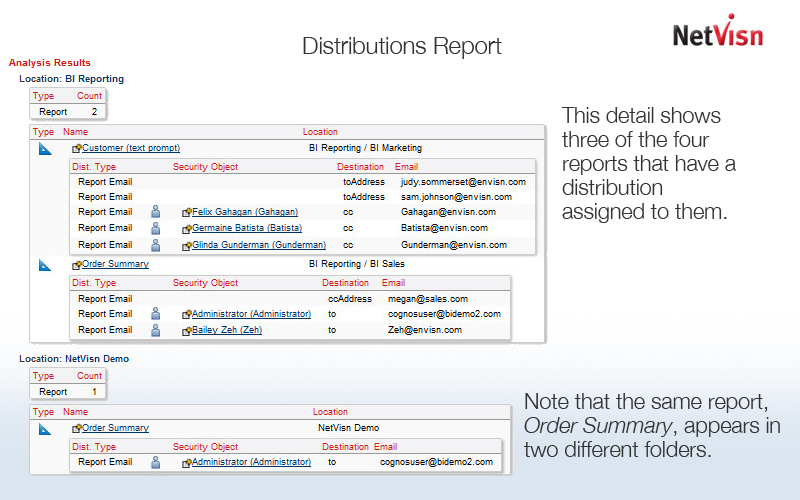Viewport: 800px width, 500px height.
Task: Click user icon in Bailey Zeh row
Action: (x=156, y=330)
